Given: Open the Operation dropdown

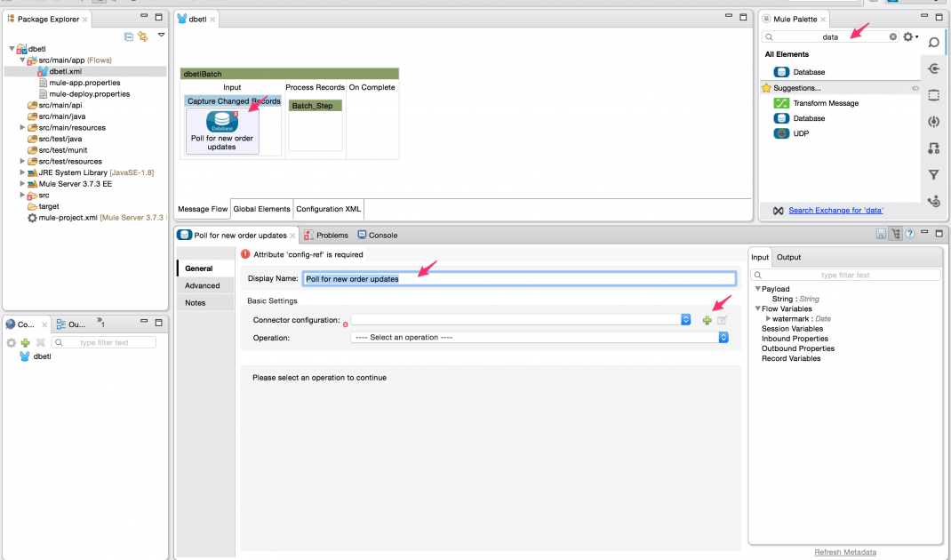Looking at the screenshot, I should click(723, 337).
